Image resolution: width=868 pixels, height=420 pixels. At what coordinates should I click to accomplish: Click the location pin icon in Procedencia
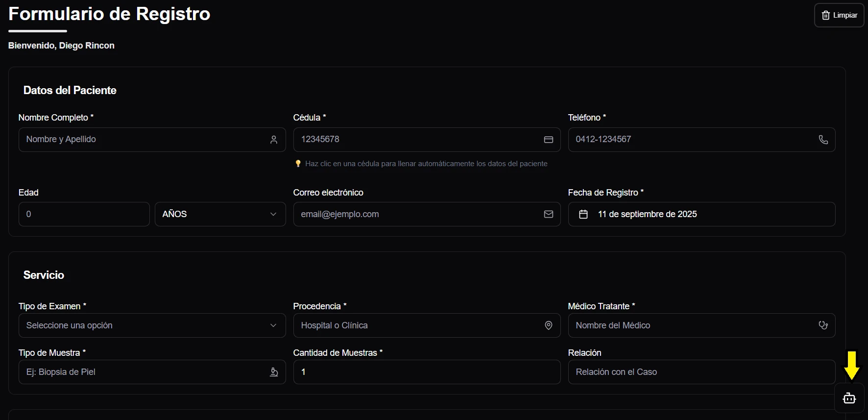tap(549, 325)
